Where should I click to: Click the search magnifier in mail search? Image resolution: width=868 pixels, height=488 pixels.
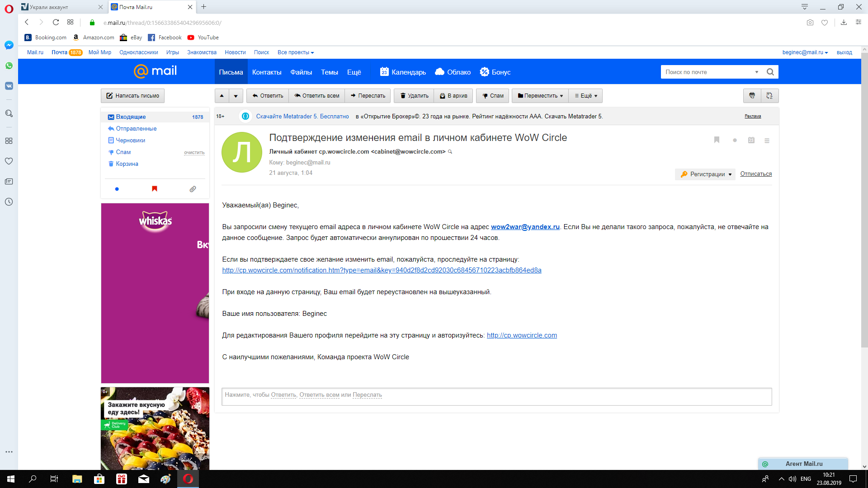[770, 72]
